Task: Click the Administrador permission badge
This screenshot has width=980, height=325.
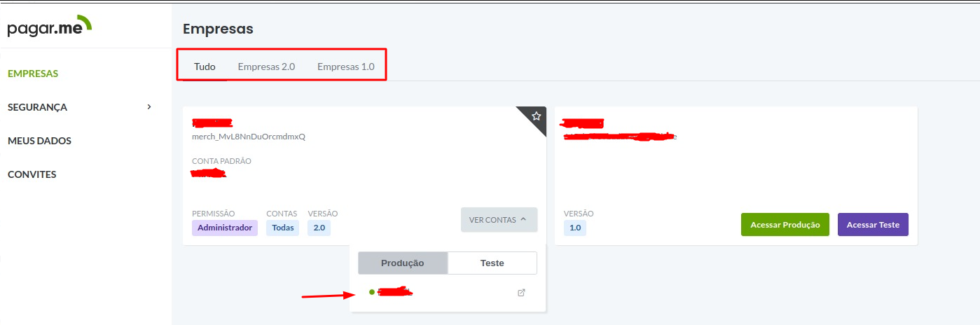Action: click(x=225, y=228)
